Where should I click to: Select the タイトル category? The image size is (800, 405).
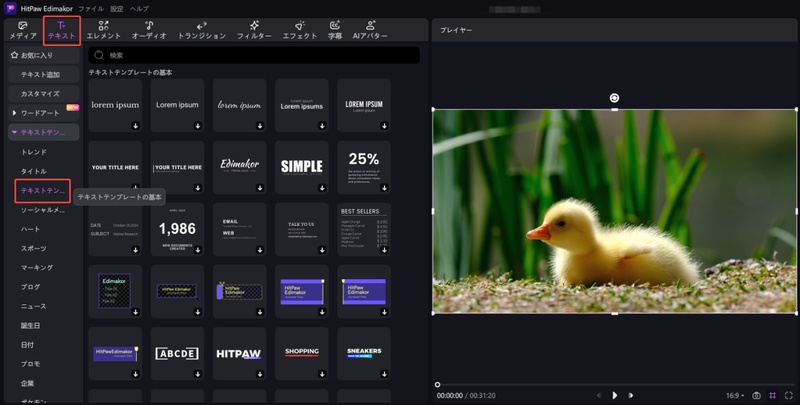pos(34,171)
